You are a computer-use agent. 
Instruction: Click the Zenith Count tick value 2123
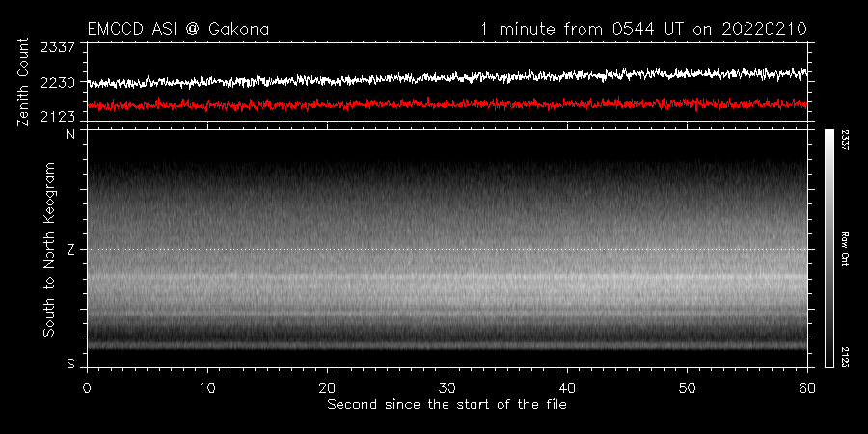click(x=58, y=117)
